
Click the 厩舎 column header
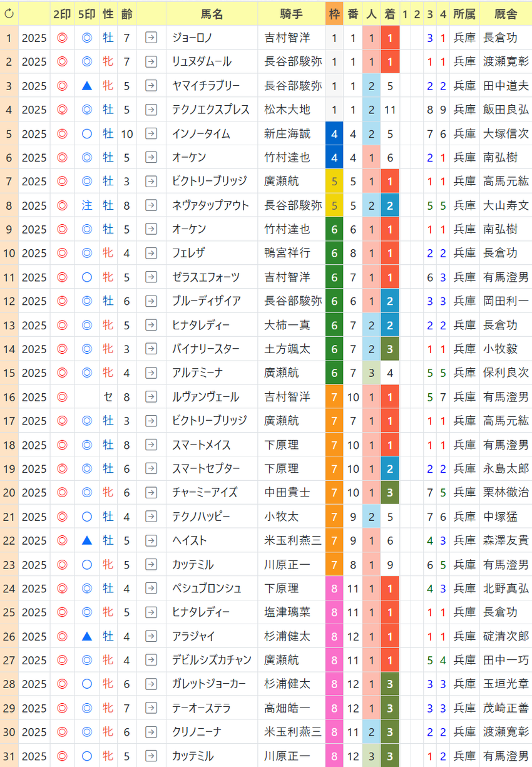pyautogui.click(x=506, y=13)
